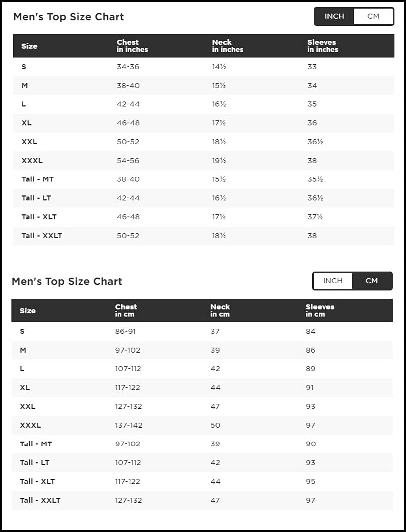Click the upper Men's Top Size Chart title
The image size is (406, 532).
(69, 17)
